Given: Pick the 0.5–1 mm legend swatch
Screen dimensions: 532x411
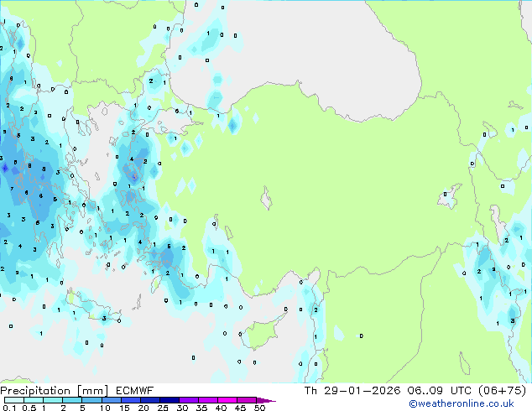Looking at the screenshot, I should coord(34,400).
